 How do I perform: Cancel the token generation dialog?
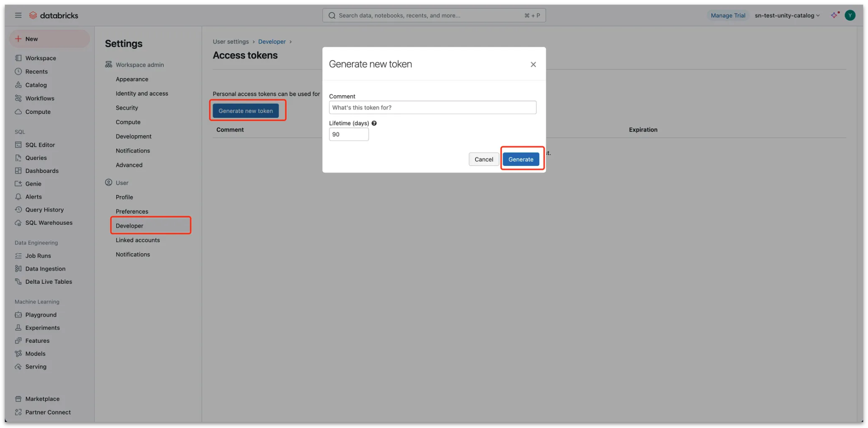point(484,159)
